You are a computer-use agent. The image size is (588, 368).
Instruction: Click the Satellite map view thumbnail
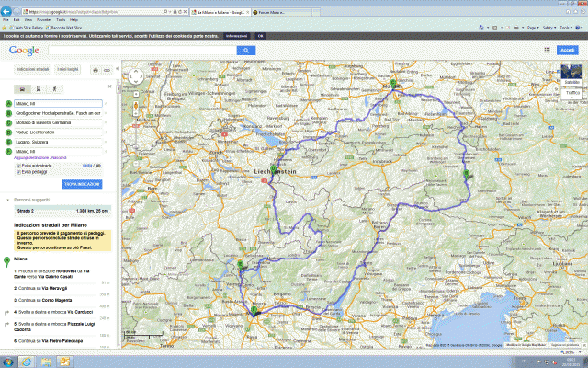tap(571, 75)
